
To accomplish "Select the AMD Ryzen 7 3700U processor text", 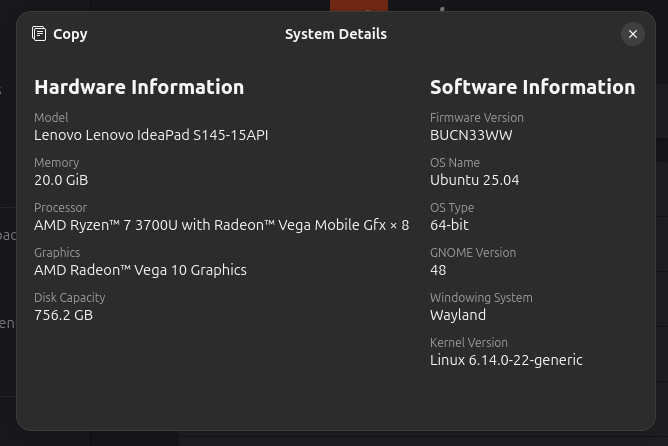I will (x=222, y=225).
